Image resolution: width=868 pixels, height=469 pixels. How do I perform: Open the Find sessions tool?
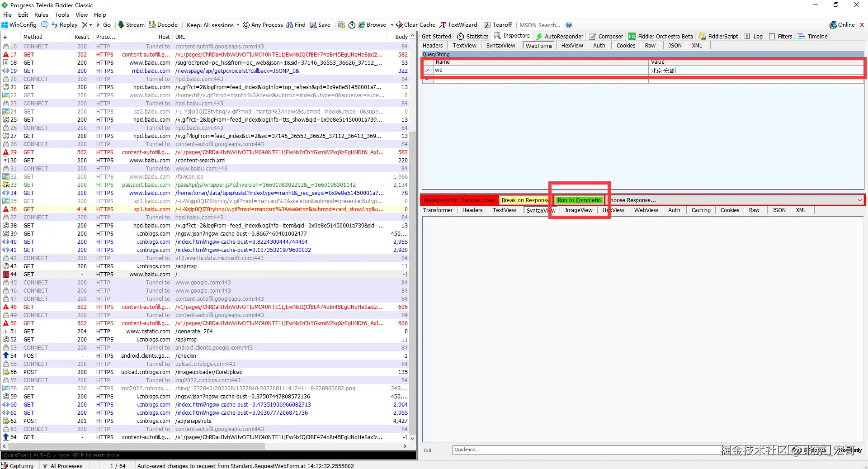(x=296, y=25)
